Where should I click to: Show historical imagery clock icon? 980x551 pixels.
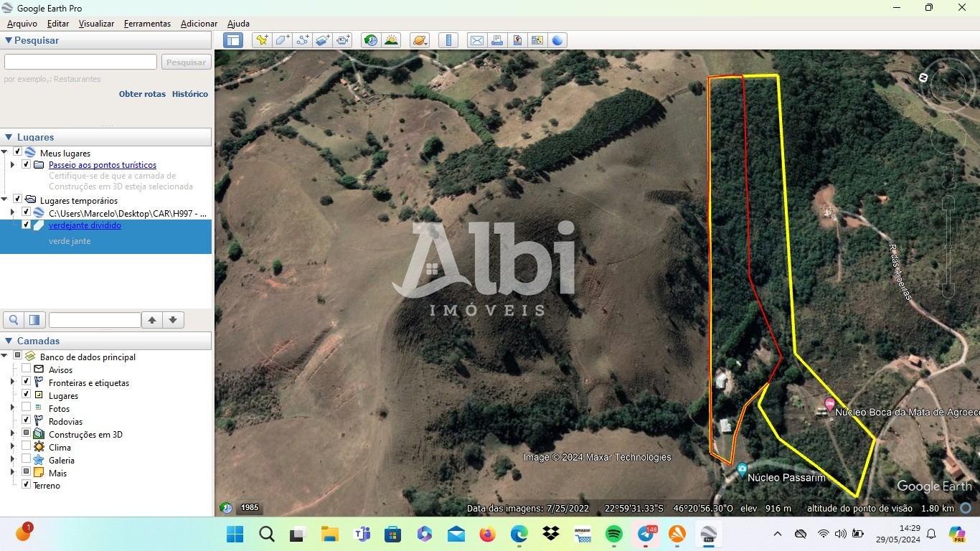coord(370,40)
